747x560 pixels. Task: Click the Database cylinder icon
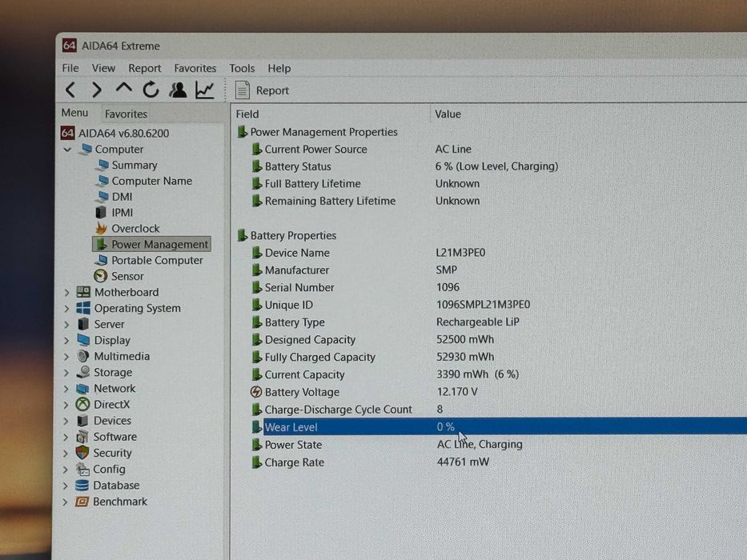82,486
